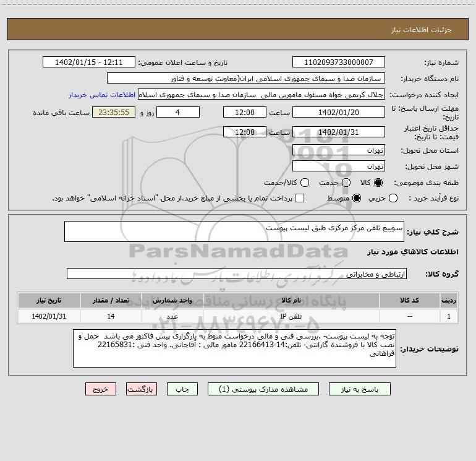Screen dimensions: 476x461
Task: Select the خدمت radio button
Action: (x=346, y=183)
